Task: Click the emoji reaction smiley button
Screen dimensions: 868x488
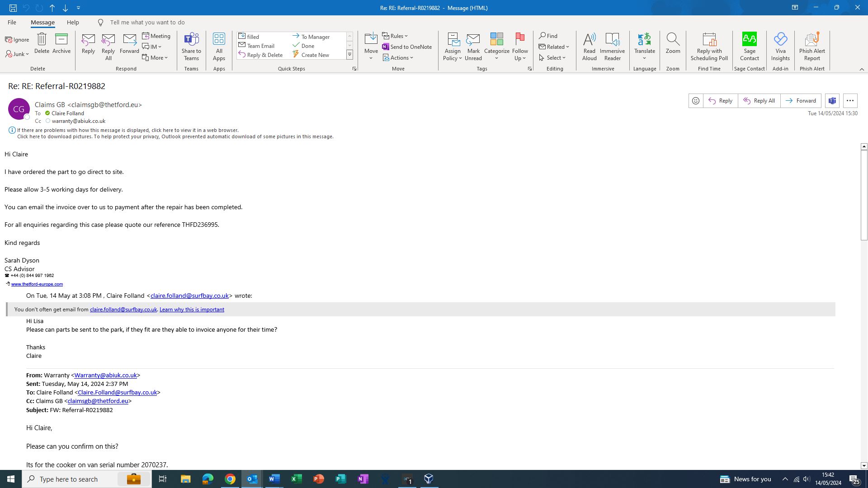Action: (x=696, y=101)
